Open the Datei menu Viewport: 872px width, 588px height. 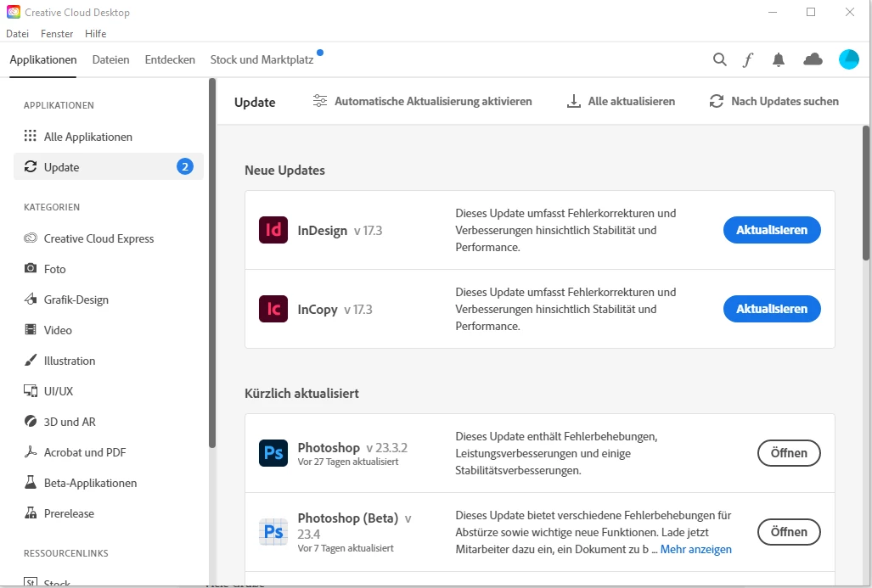[x=17, y=33]
